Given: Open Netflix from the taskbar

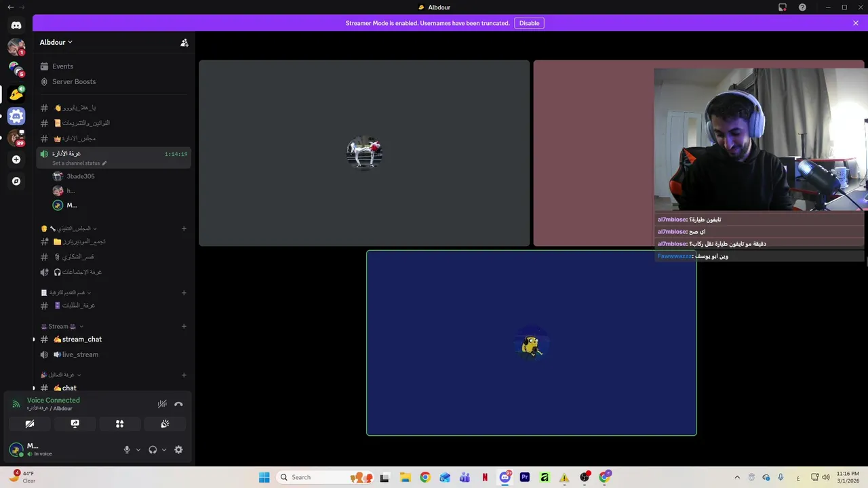Looking at the screenshot, I should [485, 477].
